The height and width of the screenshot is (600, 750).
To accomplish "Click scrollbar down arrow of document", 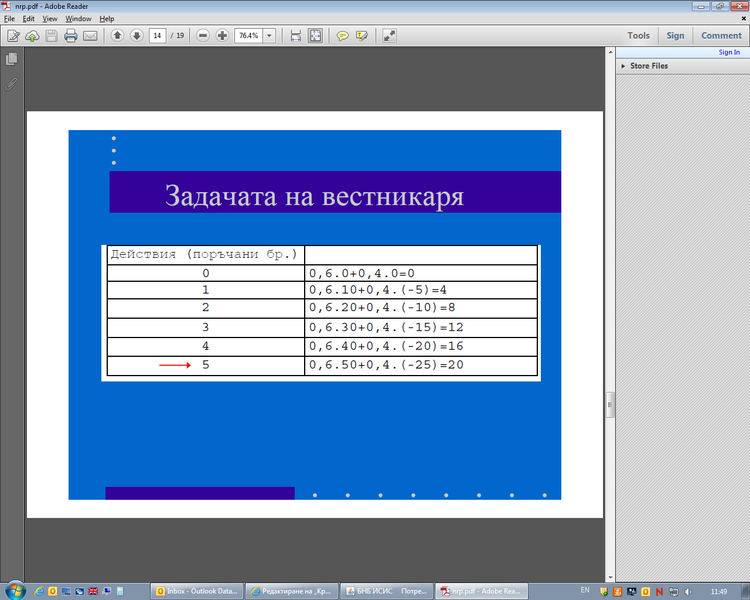I will [610, 578].
